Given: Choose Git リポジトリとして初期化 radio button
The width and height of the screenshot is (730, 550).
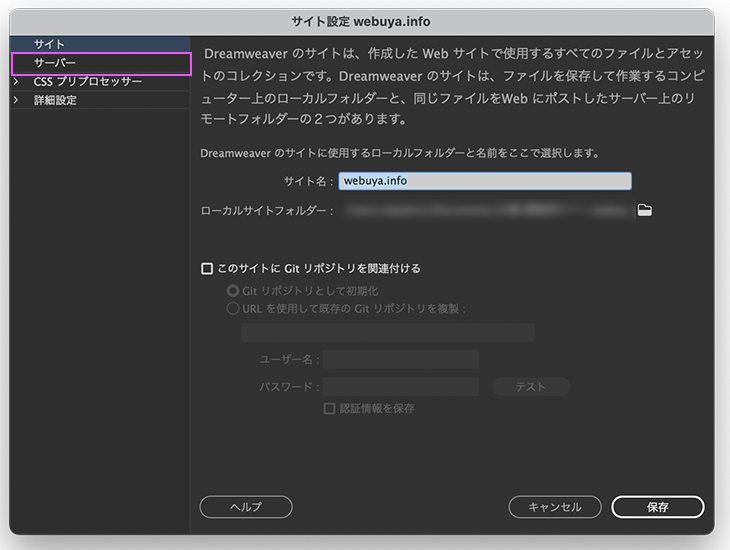Looking at the screenshot, I should coord(232,291).
